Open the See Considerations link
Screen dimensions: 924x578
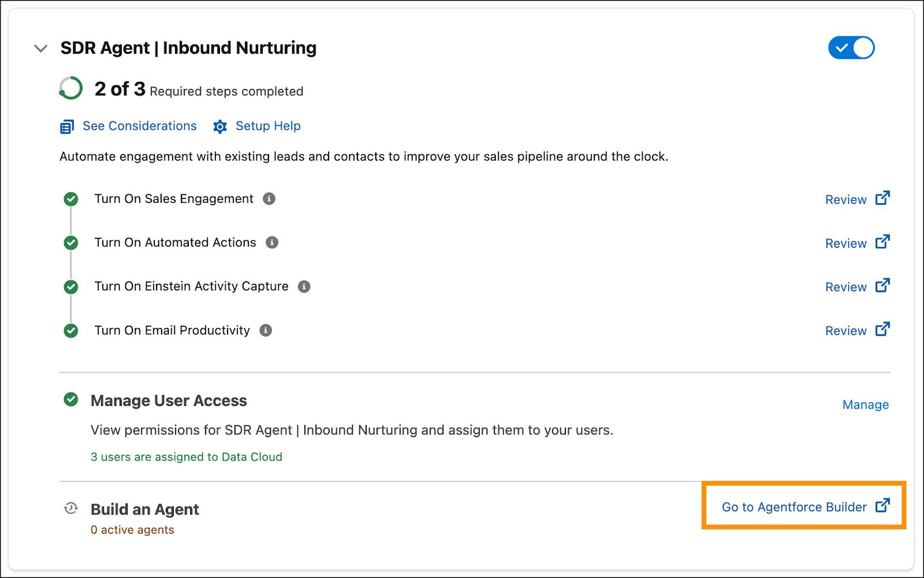coord(139,126)
